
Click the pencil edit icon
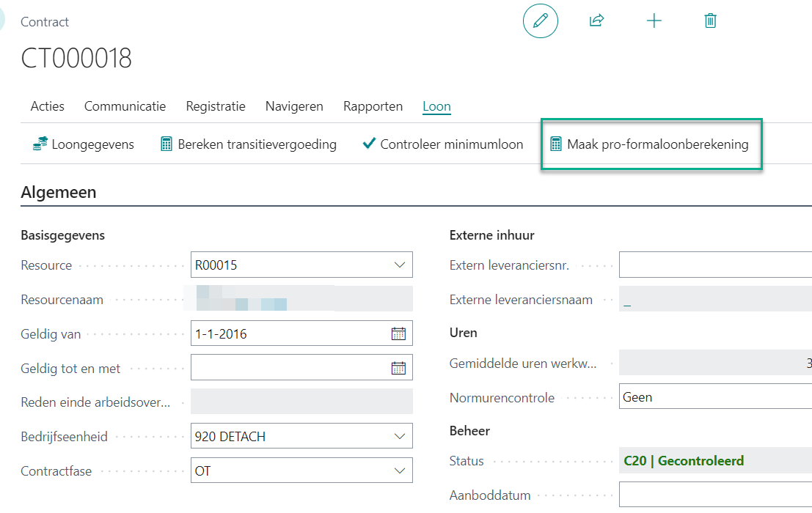tap(541, 21)
